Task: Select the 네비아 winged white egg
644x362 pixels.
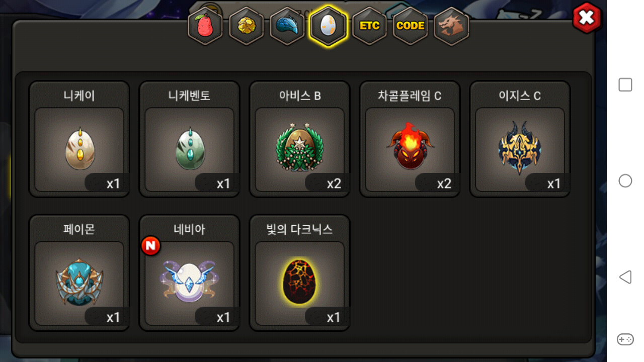Action: pos(190,273)
